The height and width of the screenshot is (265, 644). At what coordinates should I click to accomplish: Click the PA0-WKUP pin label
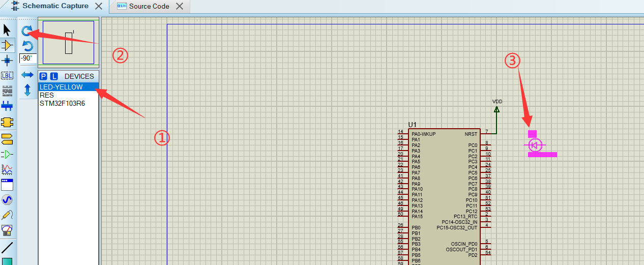click(424, 134)
